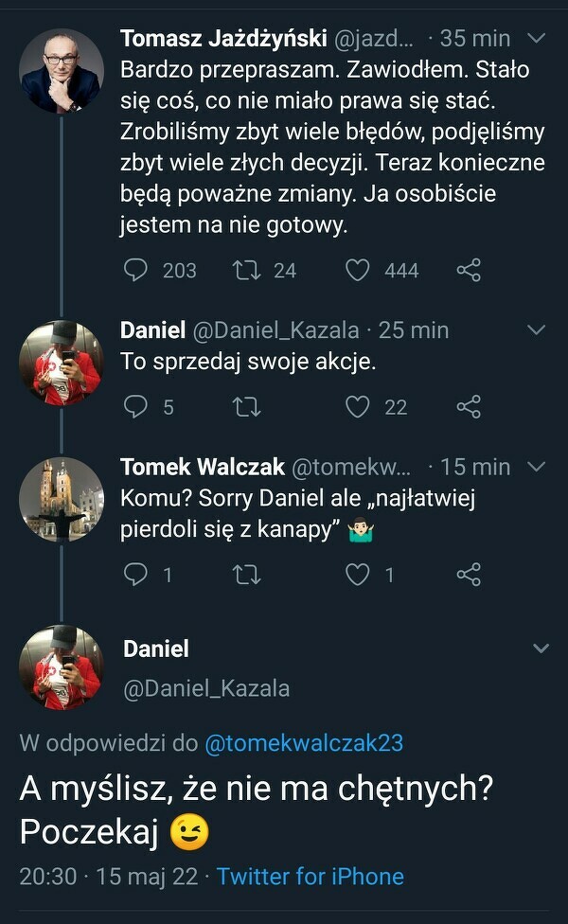Share Tomasz Jażdżyński's tweet
568x924 pixels.
click(x=469, y=271)
